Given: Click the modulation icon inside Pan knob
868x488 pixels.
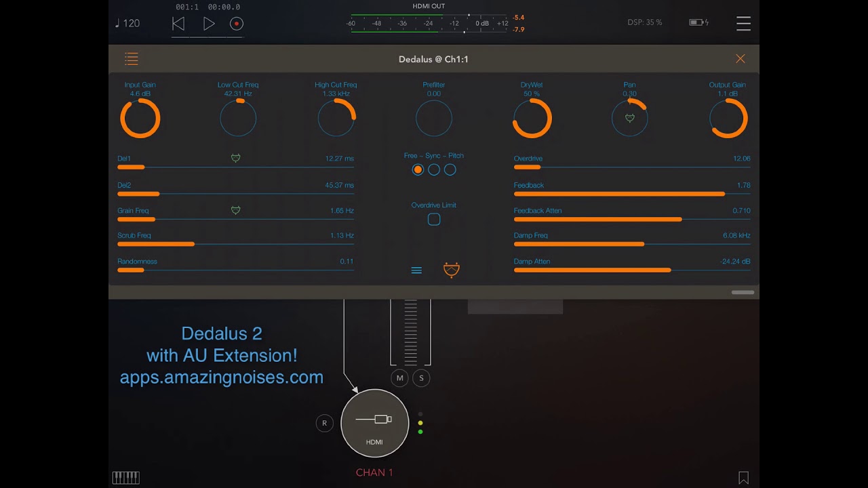Looking at the screenshot, I should click(x=630, y=118).
